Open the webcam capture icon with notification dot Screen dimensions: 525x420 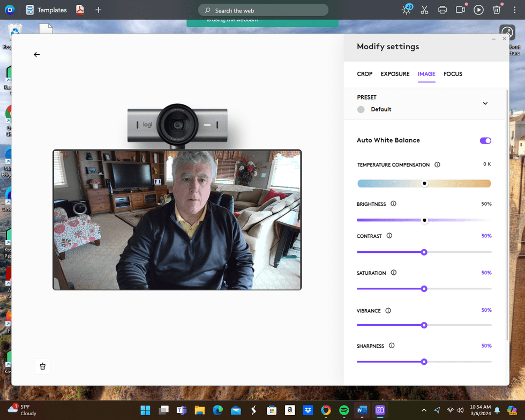pos(460,9)
